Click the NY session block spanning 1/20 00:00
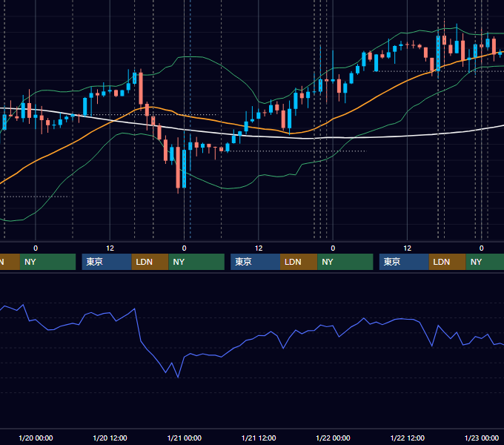 (x=47, y=262)
